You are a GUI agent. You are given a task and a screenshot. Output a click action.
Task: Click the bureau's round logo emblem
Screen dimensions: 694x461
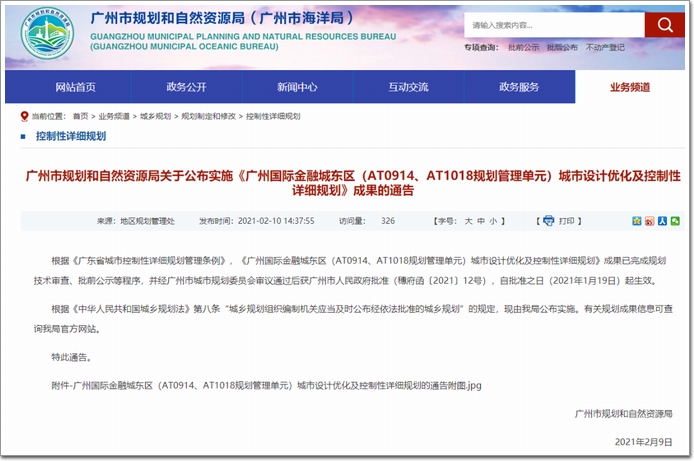(47, 34)
